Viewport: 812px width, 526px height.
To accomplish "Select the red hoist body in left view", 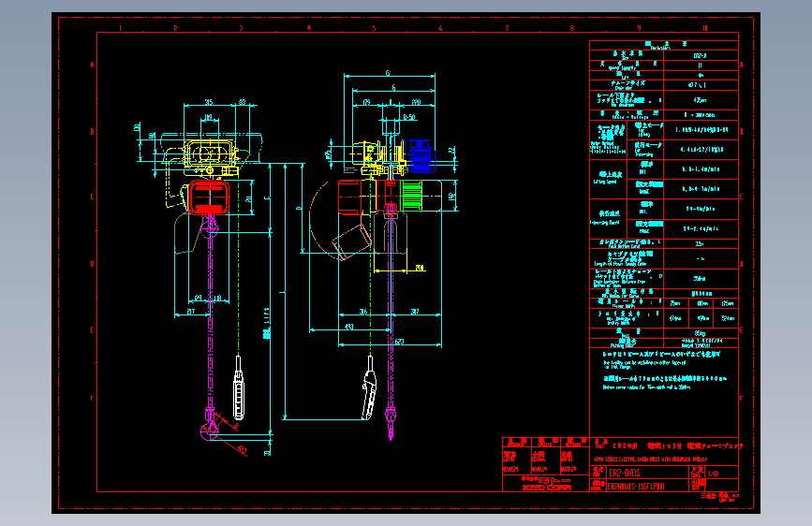I will tap(209, 197).
